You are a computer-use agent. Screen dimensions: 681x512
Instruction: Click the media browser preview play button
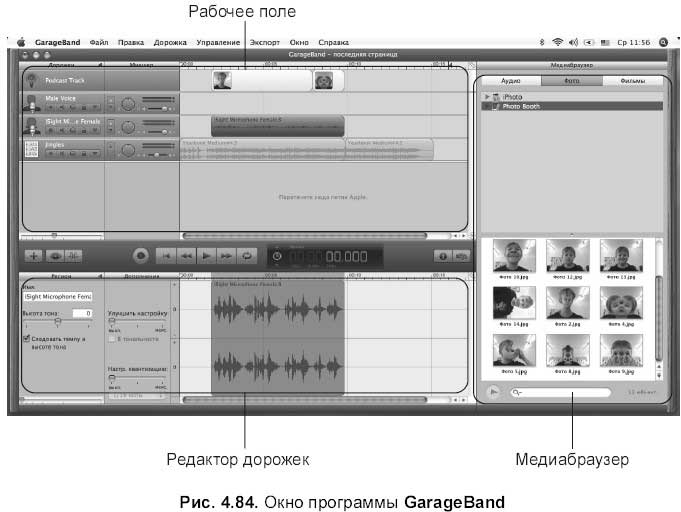point(493,392)
